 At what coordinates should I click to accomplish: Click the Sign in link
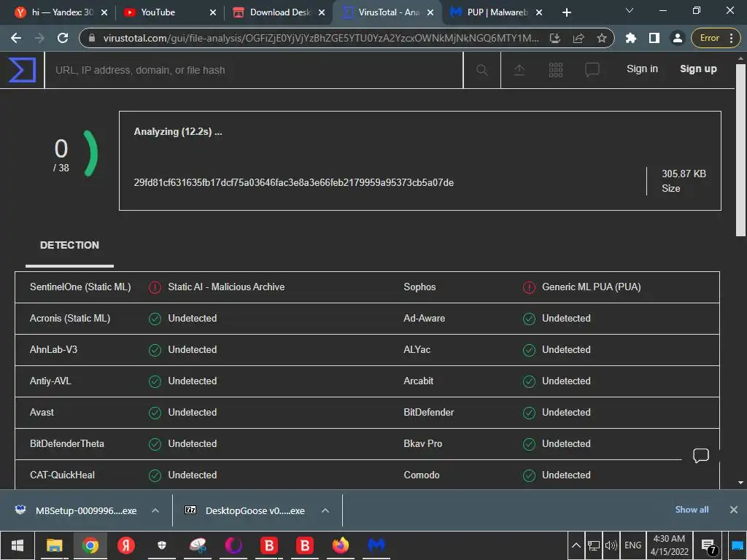[642, 69]
